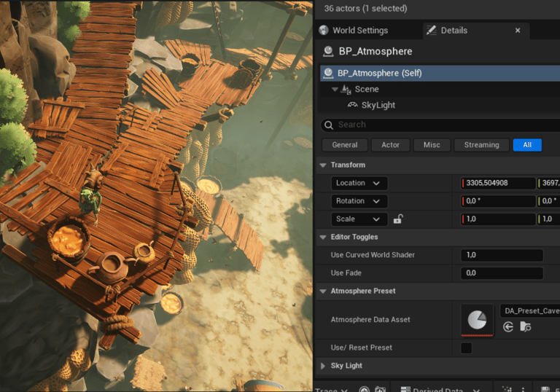Edit the Location Y value field
Screen dimensions: 560x392
pos(549,183)
